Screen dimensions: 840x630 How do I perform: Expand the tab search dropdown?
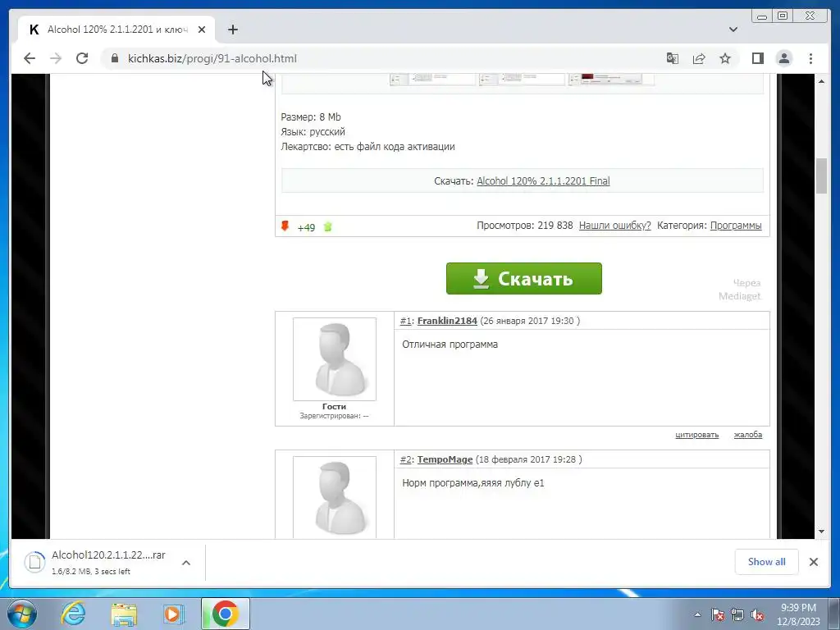(733, 30)
